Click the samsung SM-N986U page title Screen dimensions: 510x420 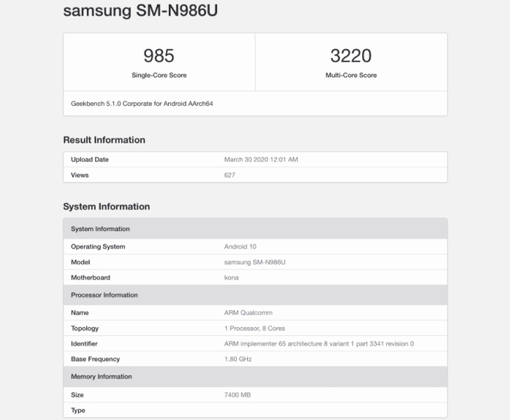coord(141,10)
